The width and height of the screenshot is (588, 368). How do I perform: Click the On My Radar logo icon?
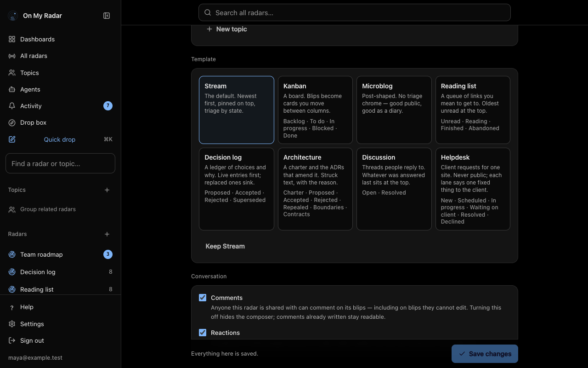coord(12,16)
